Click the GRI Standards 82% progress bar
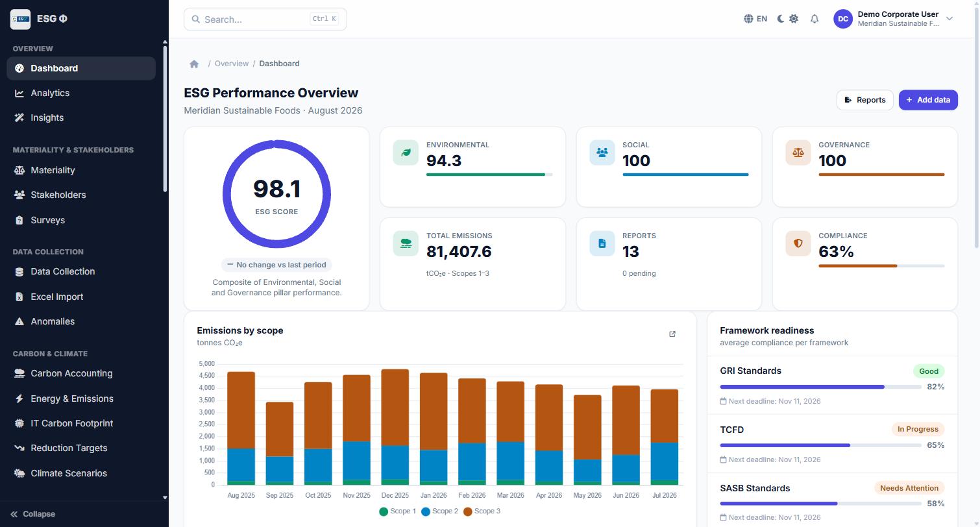 click(820, 387)
